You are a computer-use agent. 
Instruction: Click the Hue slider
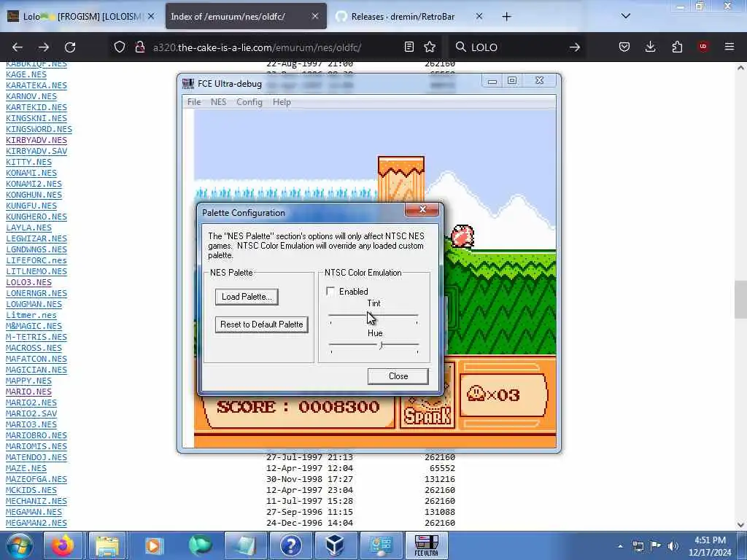pyautogui.click(x=374, y=345)
